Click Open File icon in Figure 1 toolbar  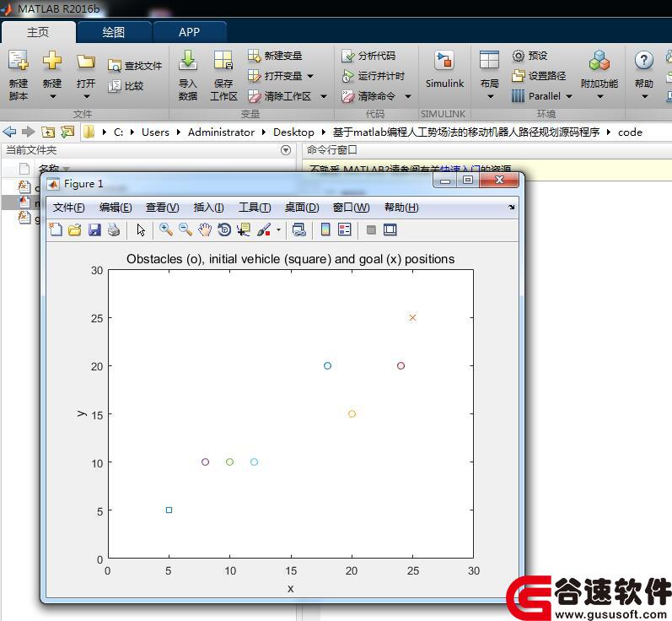coord(75,229)
